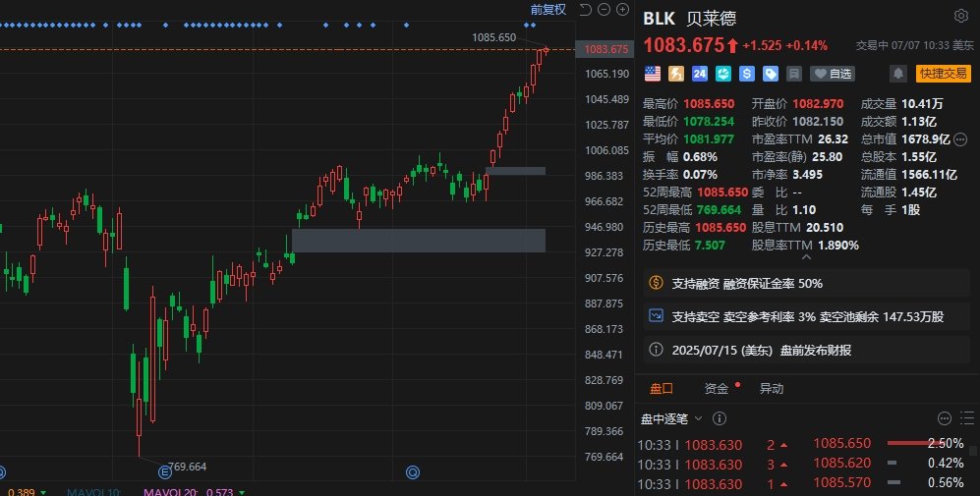Select the 总市值 1678.9亿 value
The width and height of the screenshot is (980, 496).
pos(926,139)
